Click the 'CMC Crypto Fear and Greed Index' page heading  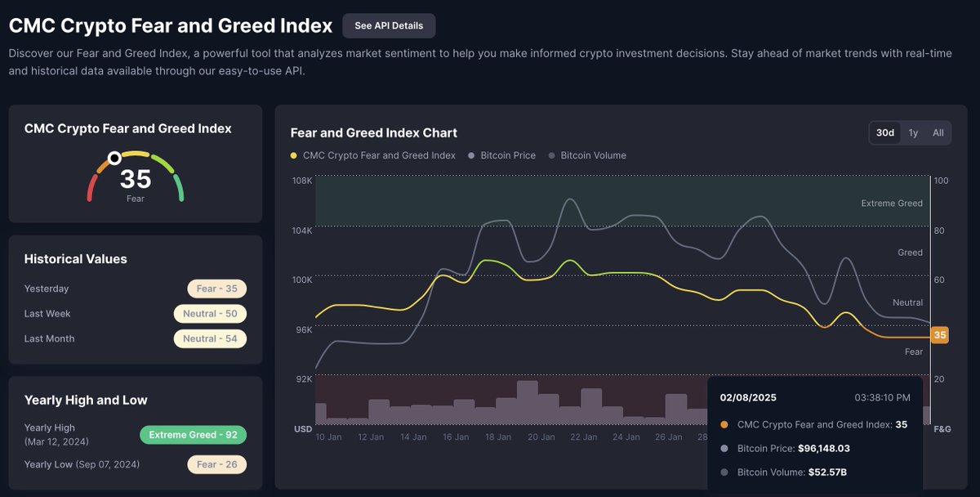coord(171,25)
